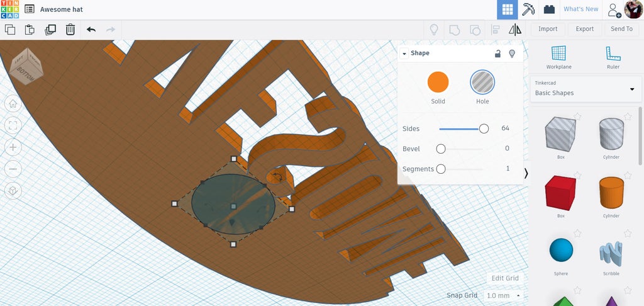Click the Import button
This screenshot has height=306, width=644.
pos(548,29)
